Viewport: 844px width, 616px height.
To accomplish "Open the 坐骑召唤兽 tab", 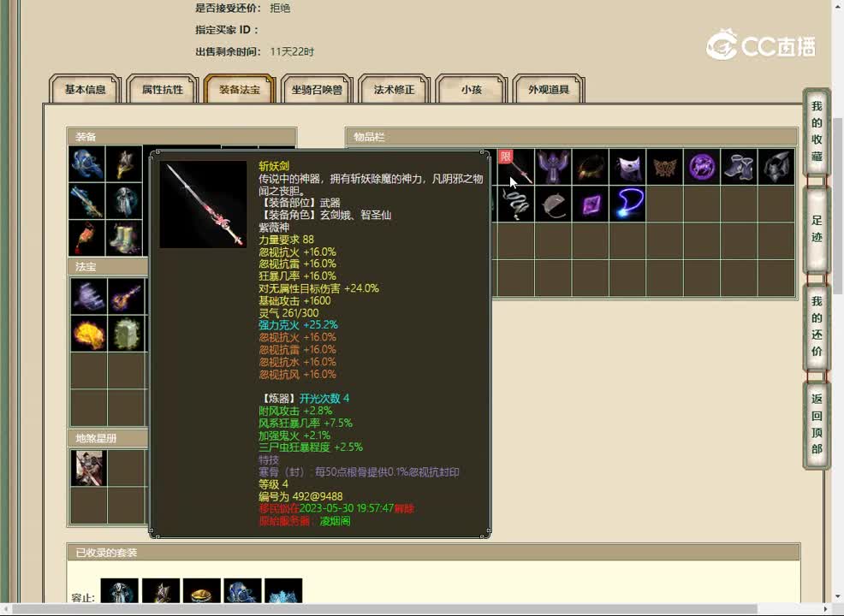I will [316, 88].
